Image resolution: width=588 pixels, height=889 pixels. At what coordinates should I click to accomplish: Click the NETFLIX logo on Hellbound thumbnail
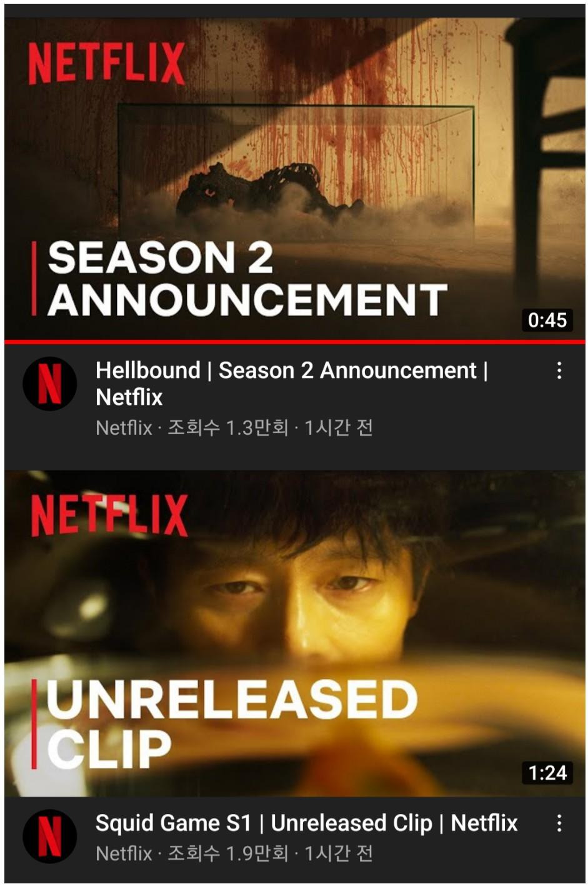(x=107, y=63)
